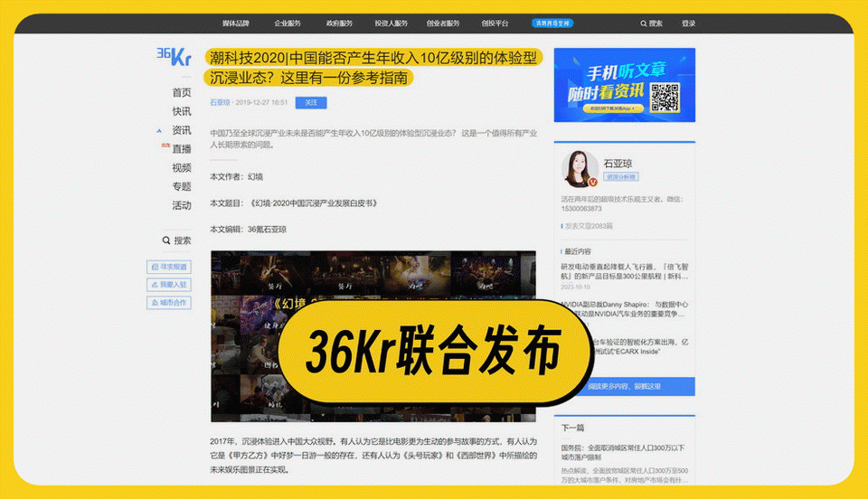Click the 2019-12-27 16:51 publish date
The width and height of the screenshot is (868, 499).
(261, 102)
